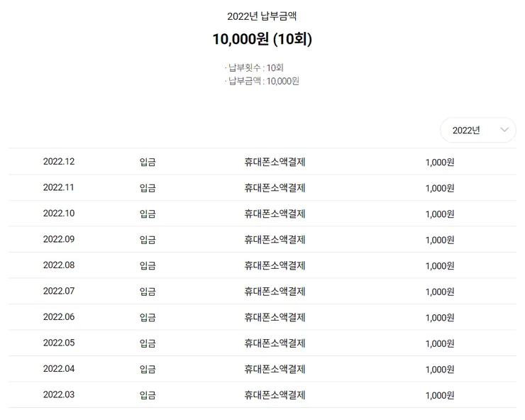Click the 1,000원 amount for 2022.10
The width and height of the screenshot is (525, 420).
[440, 214]
